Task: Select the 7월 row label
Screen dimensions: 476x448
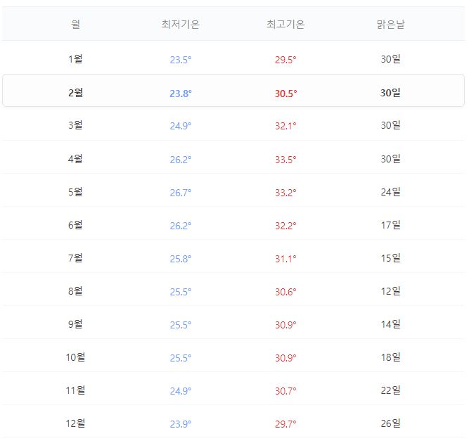Action: [x=76, y=258]
